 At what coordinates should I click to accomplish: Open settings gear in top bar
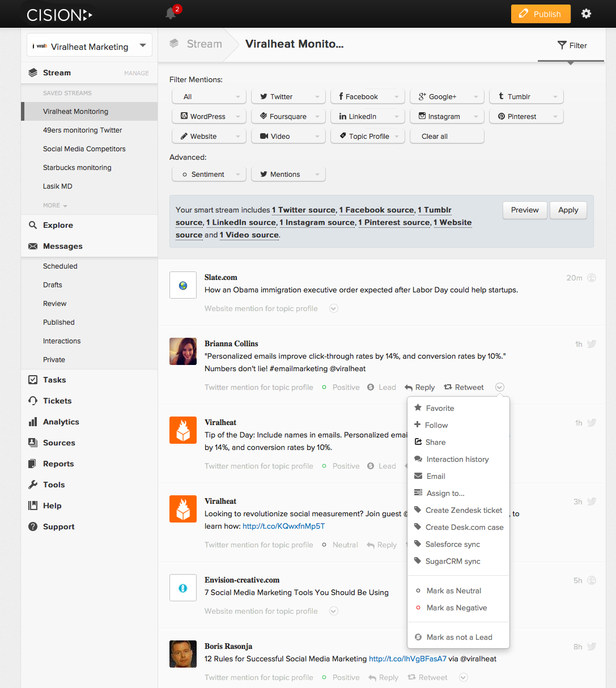587,14
